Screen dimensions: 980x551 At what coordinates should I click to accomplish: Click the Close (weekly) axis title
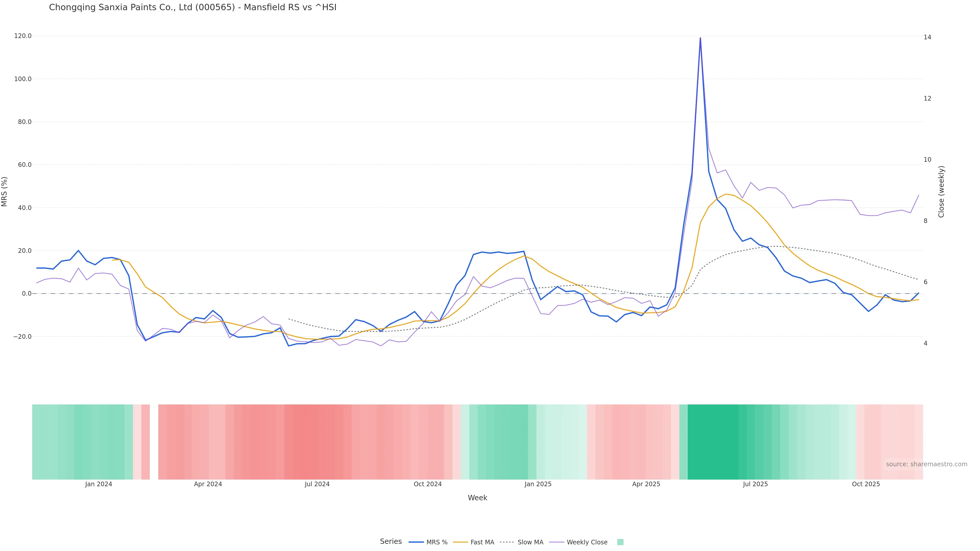click(941, 192)
